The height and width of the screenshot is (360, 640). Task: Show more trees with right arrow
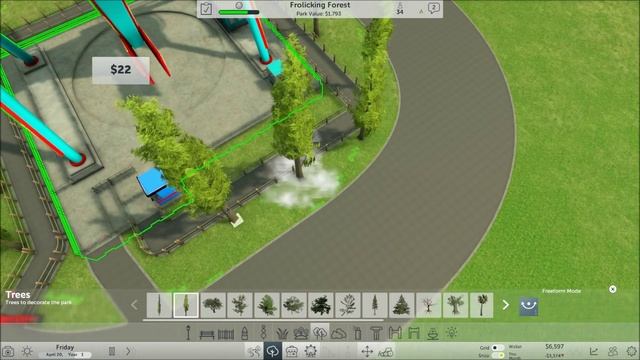tap(506, 305)
